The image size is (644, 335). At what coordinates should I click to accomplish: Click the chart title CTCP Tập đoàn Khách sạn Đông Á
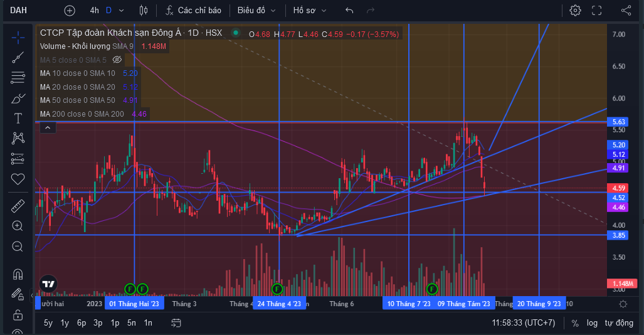click(111, 33)
